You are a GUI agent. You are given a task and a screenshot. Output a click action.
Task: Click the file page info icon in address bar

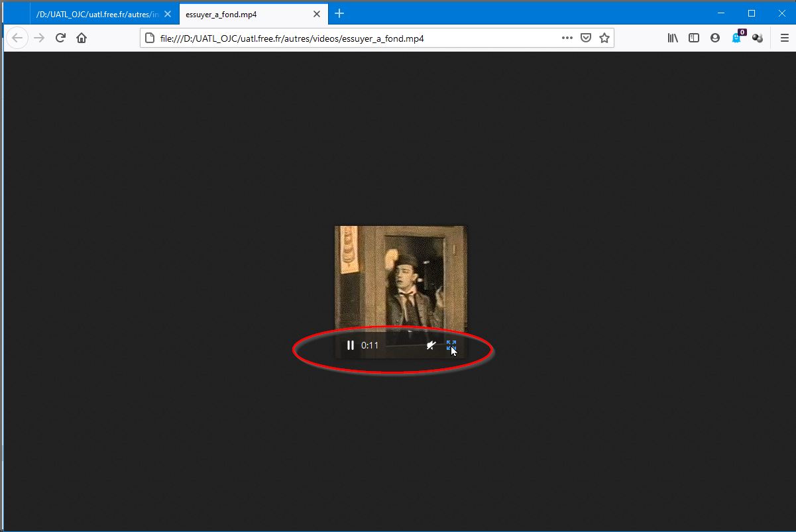pyautogui.click(x=150, y=38)
